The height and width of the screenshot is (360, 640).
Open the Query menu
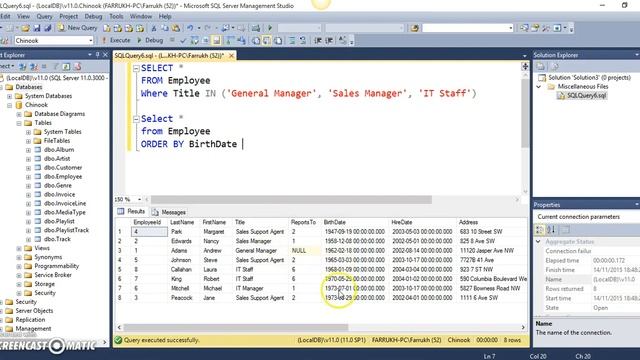pyautogui.click(x=44, y=16)
